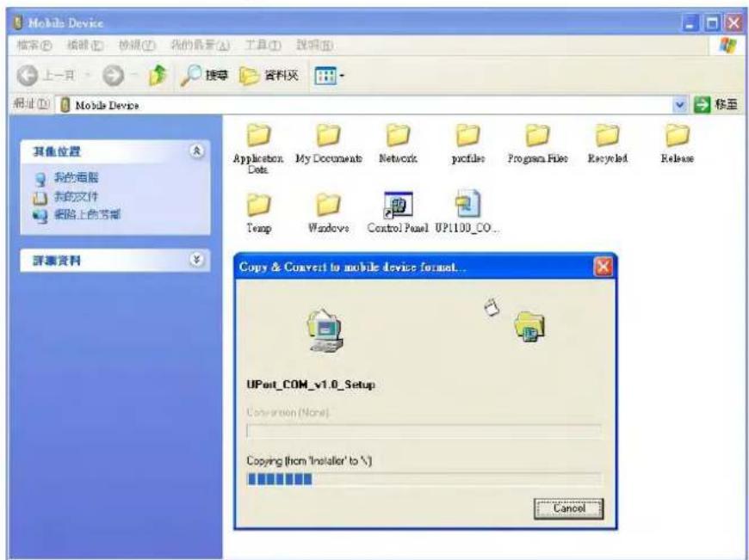Click the Copying progress bar

424,479
